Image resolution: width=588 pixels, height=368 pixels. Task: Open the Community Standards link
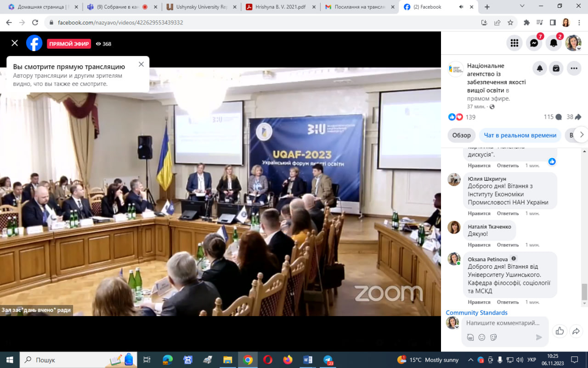pyautogui.click(x=476, y=313)
